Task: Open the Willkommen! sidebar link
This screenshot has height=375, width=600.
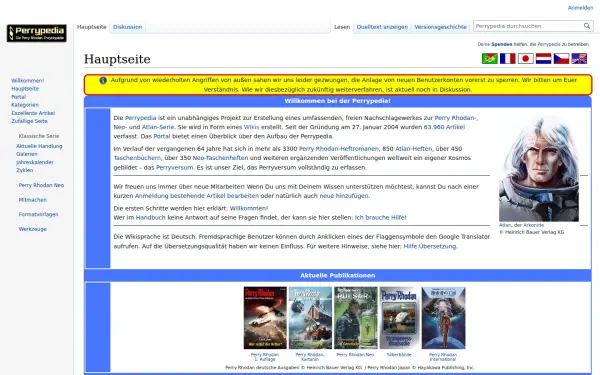Action: (x=28, y=81)
